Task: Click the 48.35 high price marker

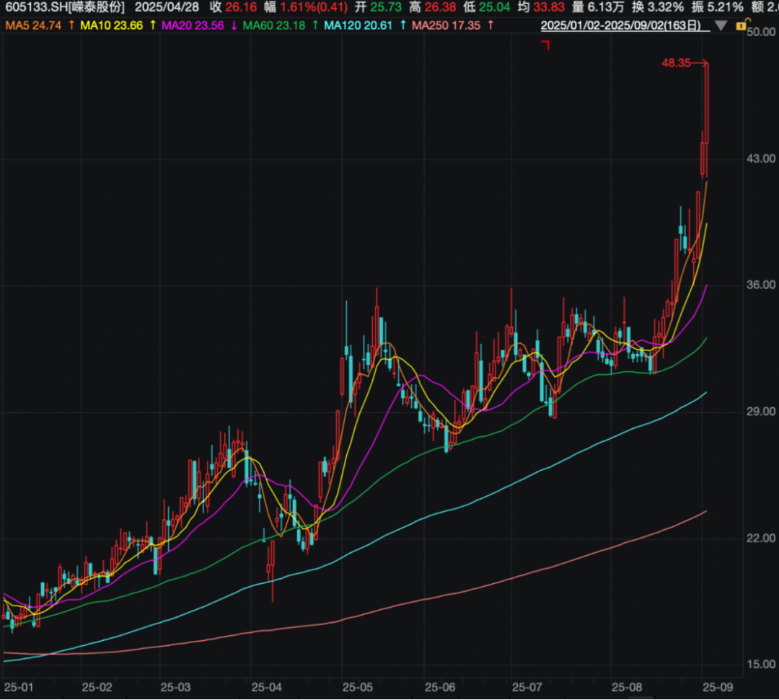Action: (676, 63)
